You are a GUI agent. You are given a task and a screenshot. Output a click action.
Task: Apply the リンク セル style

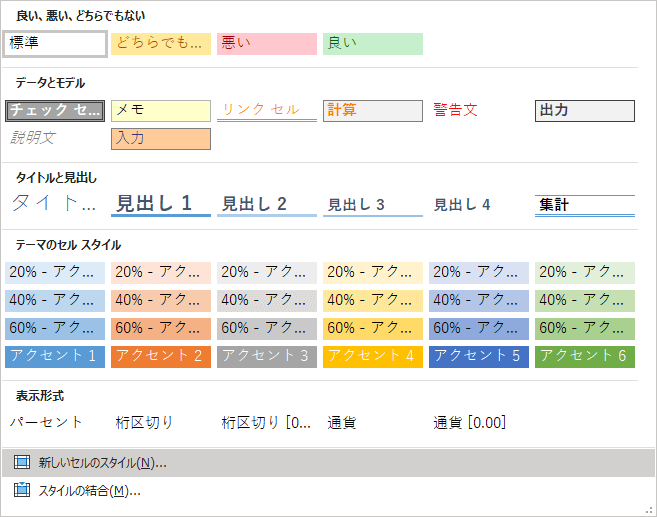click(266, 110)
